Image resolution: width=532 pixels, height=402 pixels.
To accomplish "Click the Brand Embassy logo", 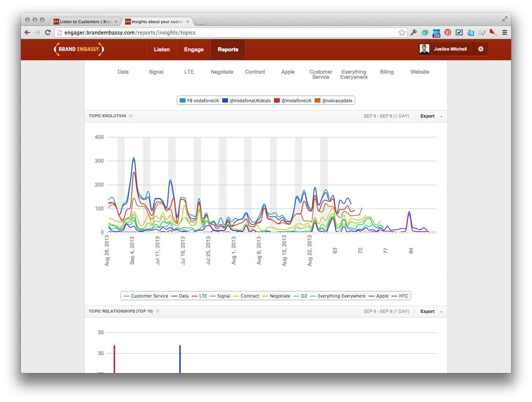I will (79, 49).
